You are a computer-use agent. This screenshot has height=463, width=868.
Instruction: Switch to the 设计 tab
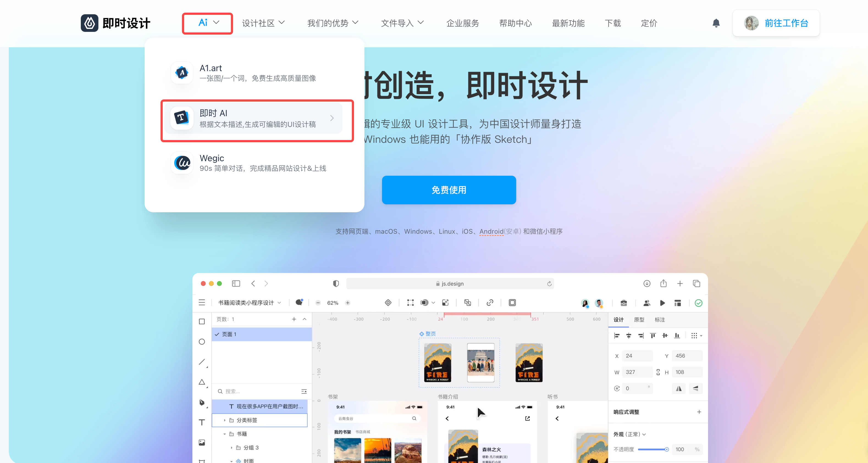(618, 320)
